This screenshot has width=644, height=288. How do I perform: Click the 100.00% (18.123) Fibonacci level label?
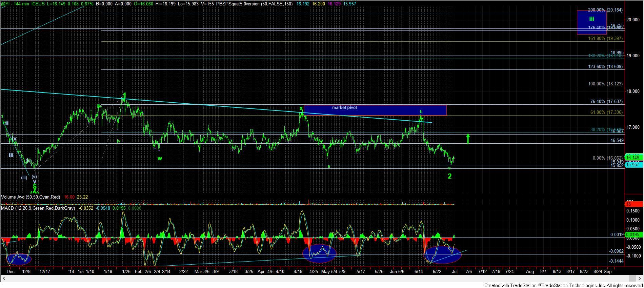point(605,84)
